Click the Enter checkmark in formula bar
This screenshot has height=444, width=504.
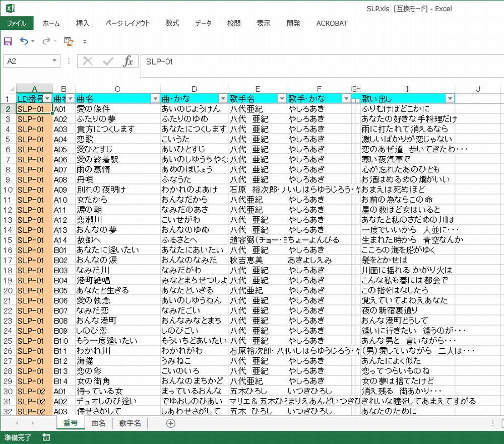[x=108, y=61]
